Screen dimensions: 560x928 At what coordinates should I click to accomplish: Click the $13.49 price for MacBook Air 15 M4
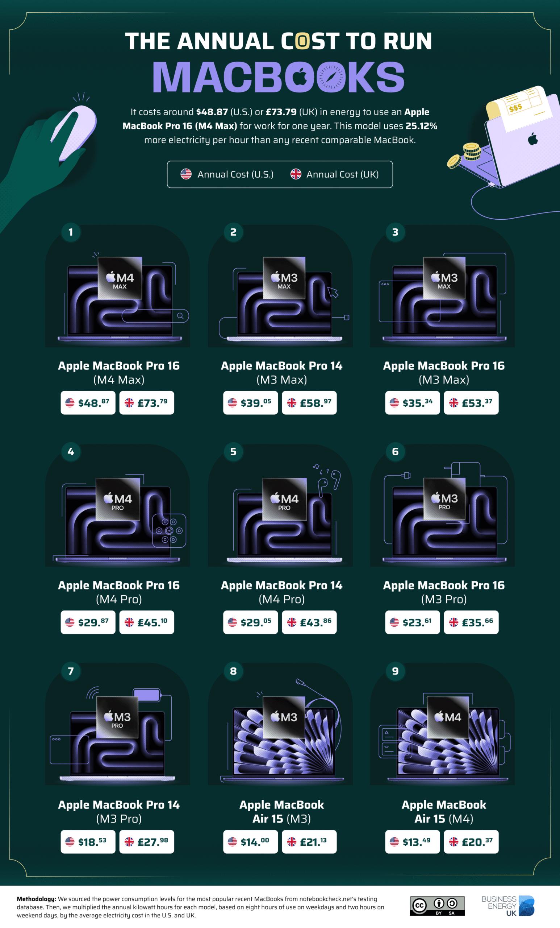pos(413,842)
